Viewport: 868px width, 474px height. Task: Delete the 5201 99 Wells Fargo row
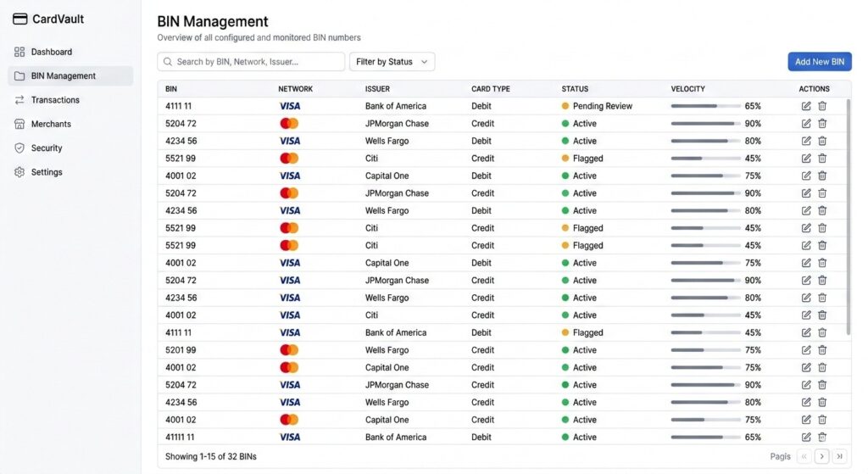(822, 350)
